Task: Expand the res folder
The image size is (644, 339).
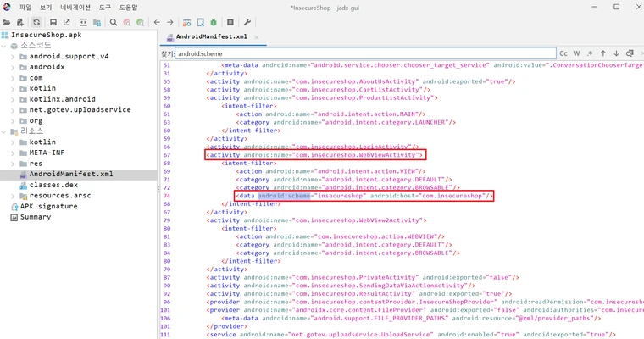Action: (13, 164)
